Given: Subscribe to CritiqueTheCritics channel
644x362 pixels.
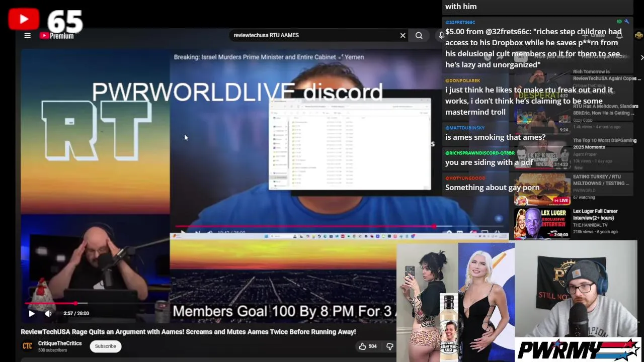Looking at the screenshot, I should point(106,346).
